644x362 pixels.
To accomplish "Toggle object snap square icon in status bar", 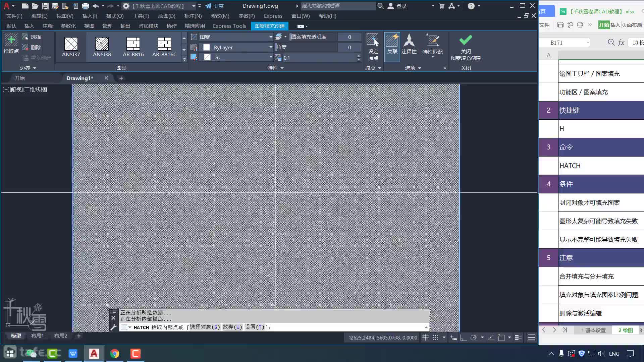I will click(501, 338).
